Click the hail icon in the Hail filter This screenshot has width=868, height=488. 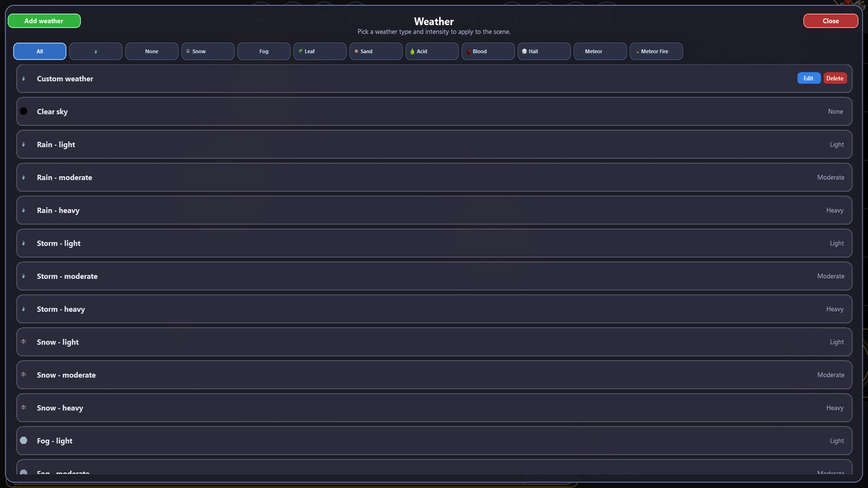[x=524, y=51]
